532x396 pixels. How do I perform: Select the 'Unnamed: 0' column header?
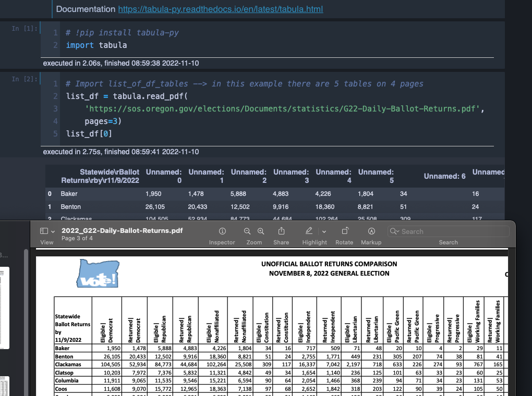tap(164, 176)
